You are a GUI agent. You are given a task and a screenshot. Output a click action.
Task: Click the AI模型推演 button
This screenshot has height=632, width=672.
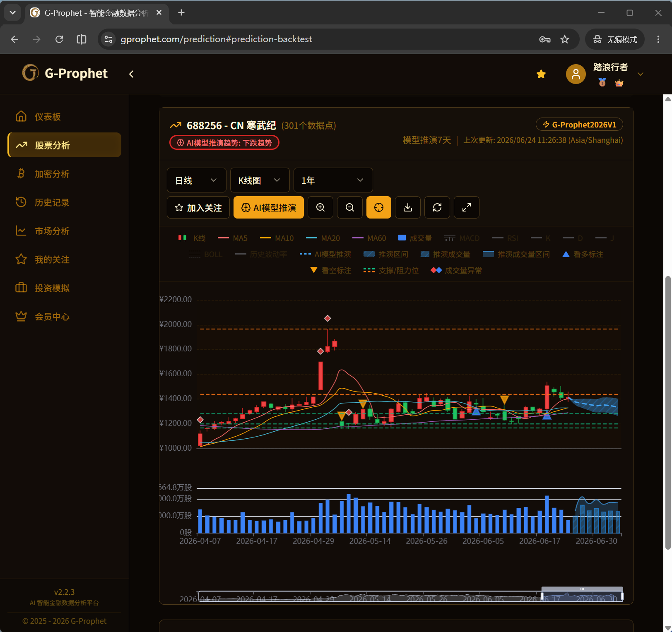tap(269, 207)
